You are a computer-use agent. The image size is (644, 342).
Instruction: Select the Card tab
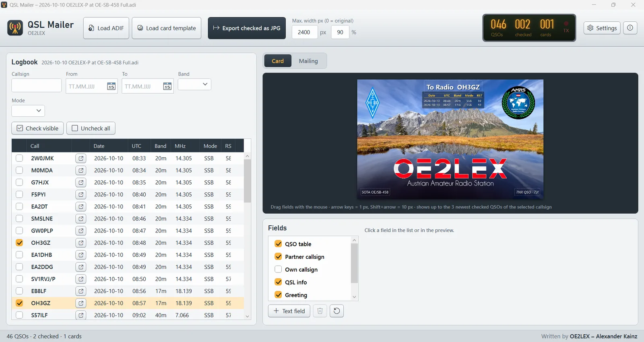point(278,61)
